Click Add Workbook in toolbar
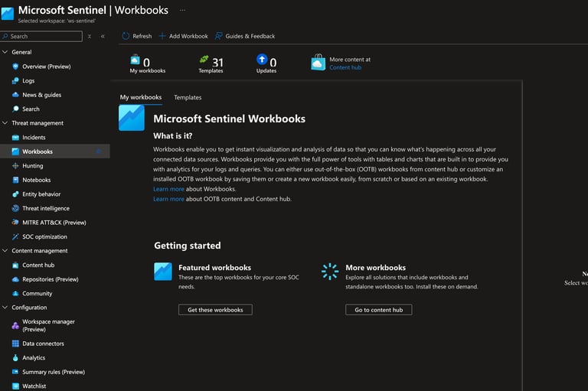588x391 pixels. click(184, 36)
